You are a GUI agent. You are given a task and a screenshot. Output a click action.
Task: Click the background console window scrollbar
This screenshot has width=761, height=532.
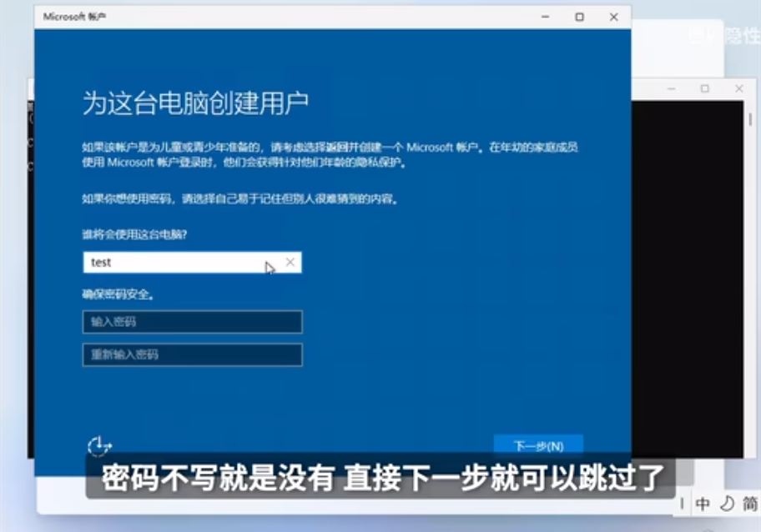click(750, 118)
